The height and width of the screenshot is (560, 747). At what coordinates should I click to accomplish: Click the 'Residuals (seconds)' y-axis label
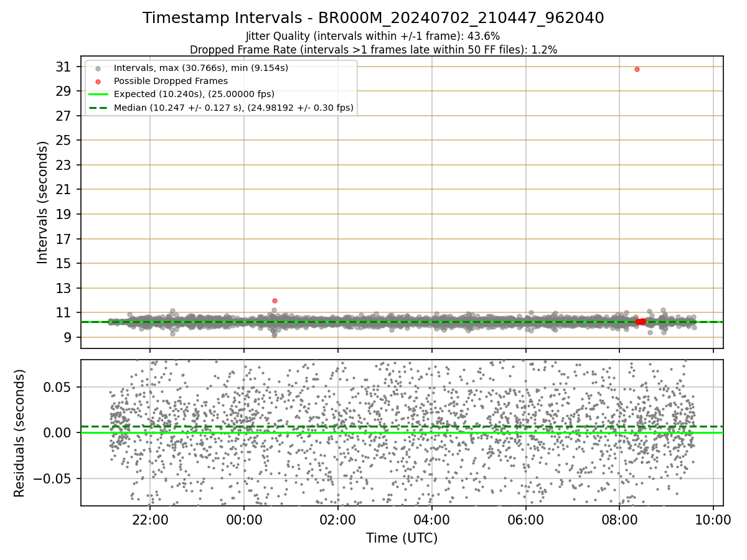(x=20, y=433)
